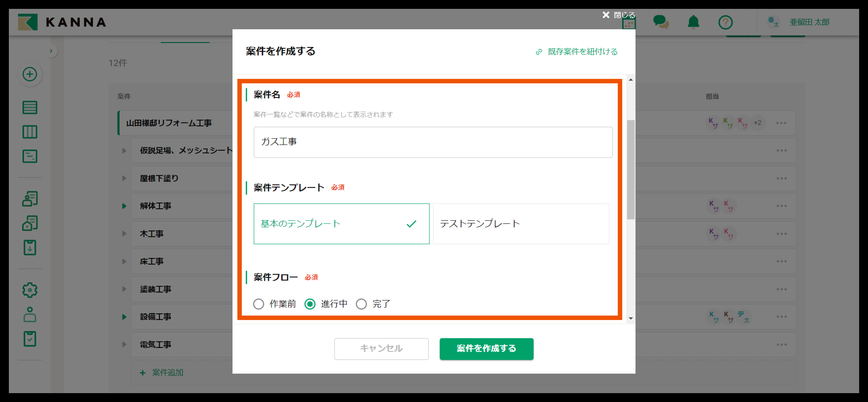Open the board columns view icon

[x=30, y=132]
